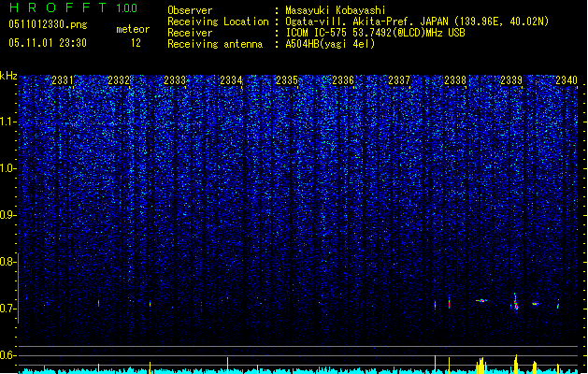Click the kHz axis unit label
Viewport: 588px width, 374px height.
(8, 76)
